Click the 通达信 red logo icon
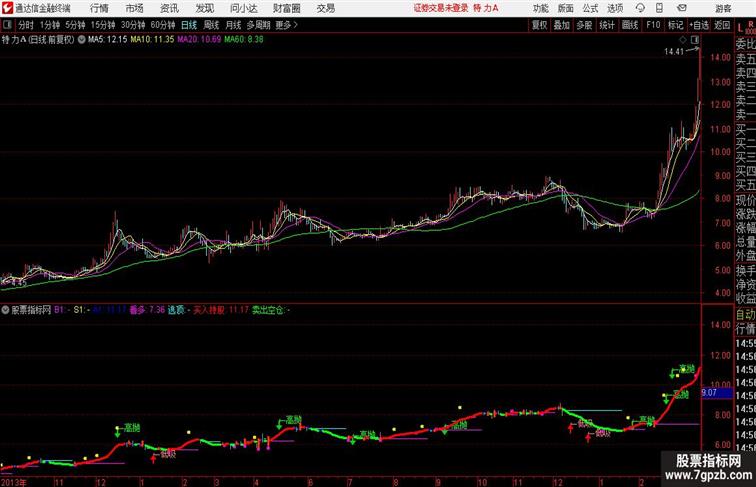 pos(7,8)
